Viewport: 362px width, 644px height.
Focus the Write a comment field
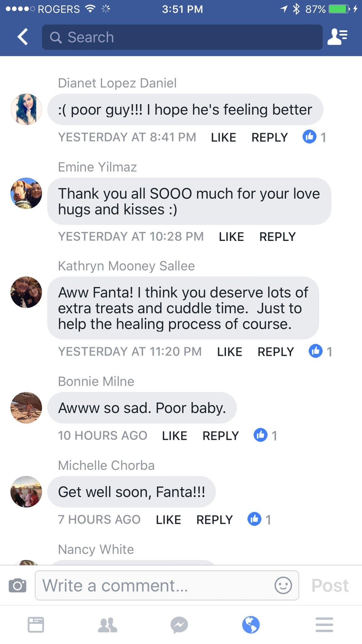click(x=157, y=585)
